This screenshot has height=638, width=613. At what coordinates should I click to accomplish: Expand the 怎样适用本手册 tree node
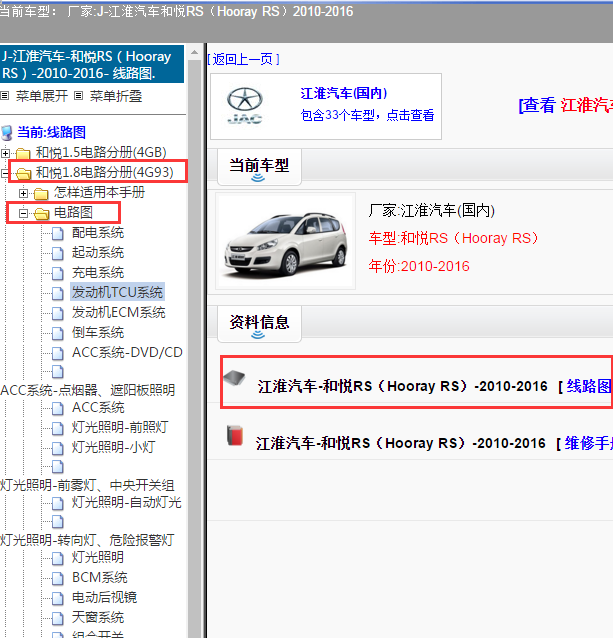[23, 194]
